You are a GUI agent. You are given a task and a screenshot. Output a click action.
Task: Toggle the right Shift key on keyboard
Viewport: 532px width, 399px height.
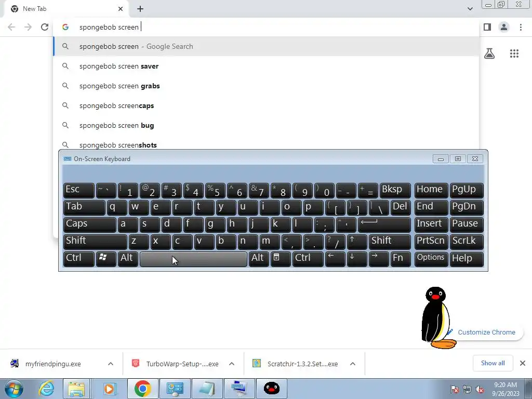tap(390, 241)
